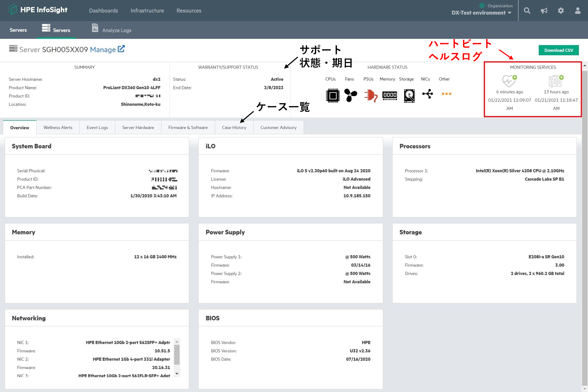The height and width of the screenshot is (392, 588).
Task: Click the health log monitoring service icon
Action: [x=556, y=81]
